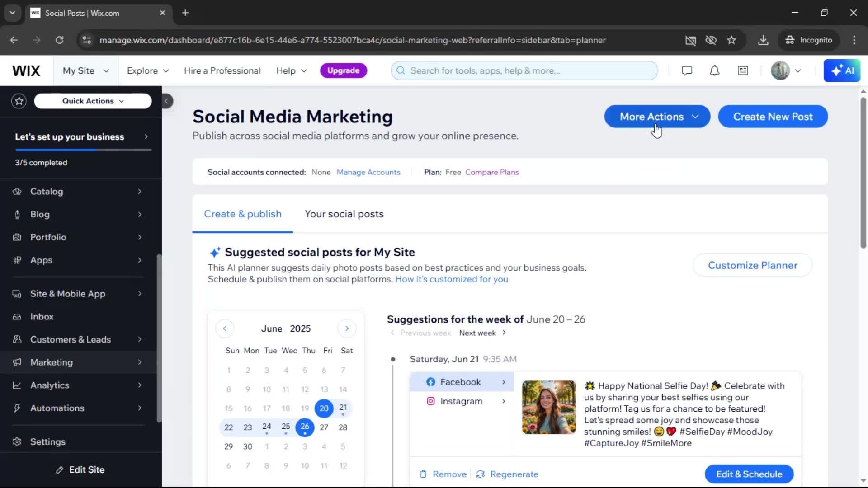This screenshot has height=488, width=868.
Task: Expand the Marketing menu chevron
Action: point(140,362)
